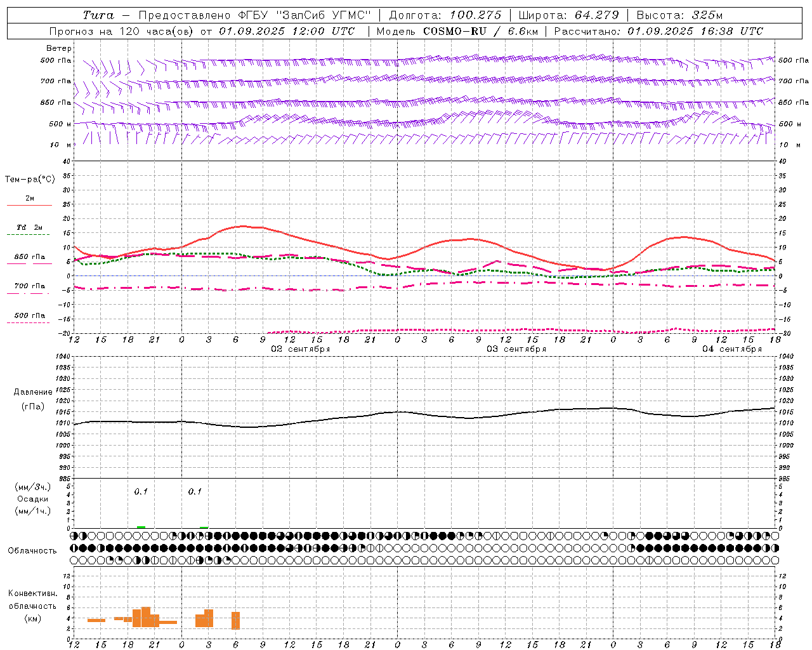Click the "Долгота: 100.275" longitude value
The image size is (812, 650).
445,15
